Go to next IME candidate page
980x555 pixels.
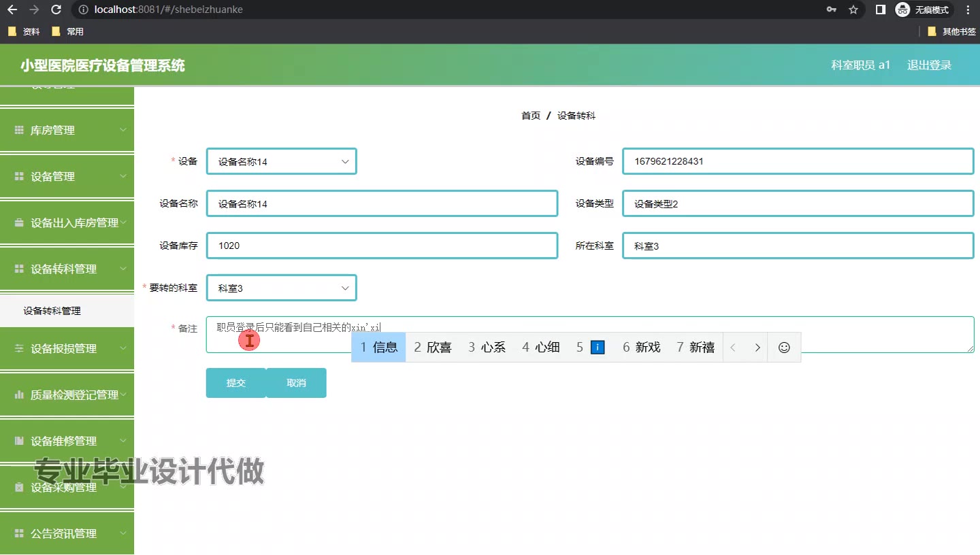pyautogui.click(x=757, y=348)
